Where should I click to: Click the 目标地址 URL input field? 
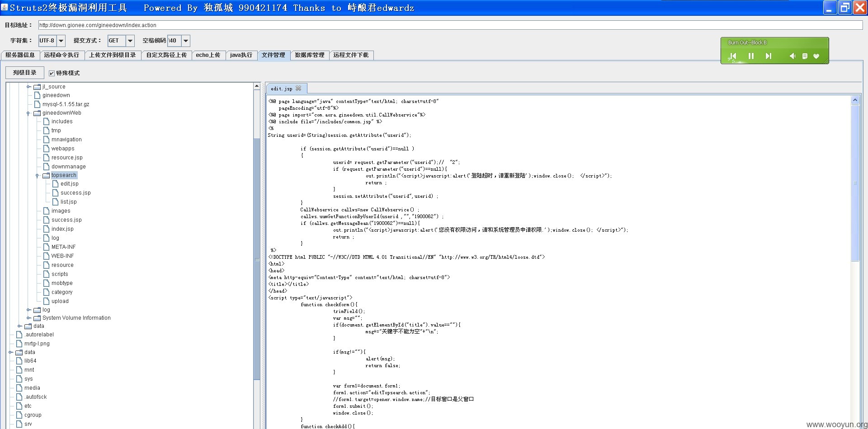point(450,25)
